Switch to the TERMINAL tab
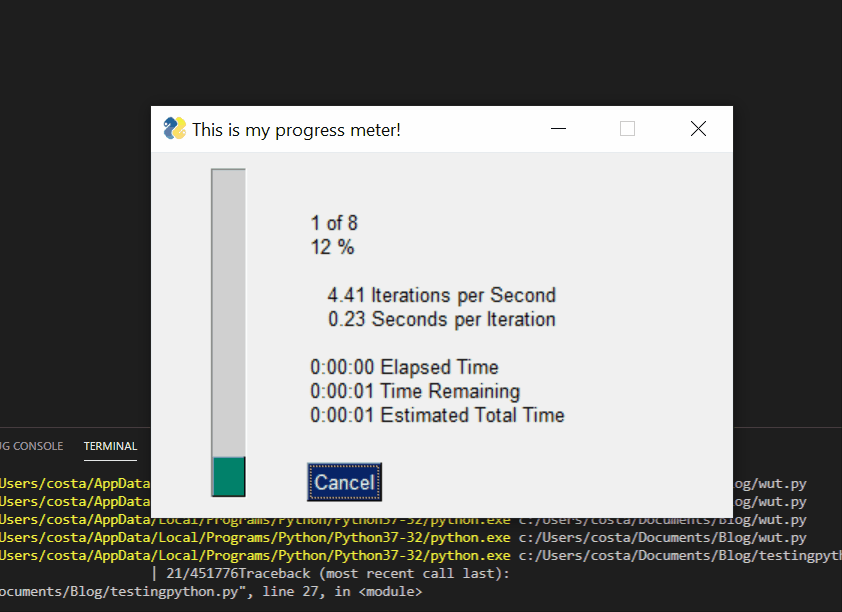 110,446
